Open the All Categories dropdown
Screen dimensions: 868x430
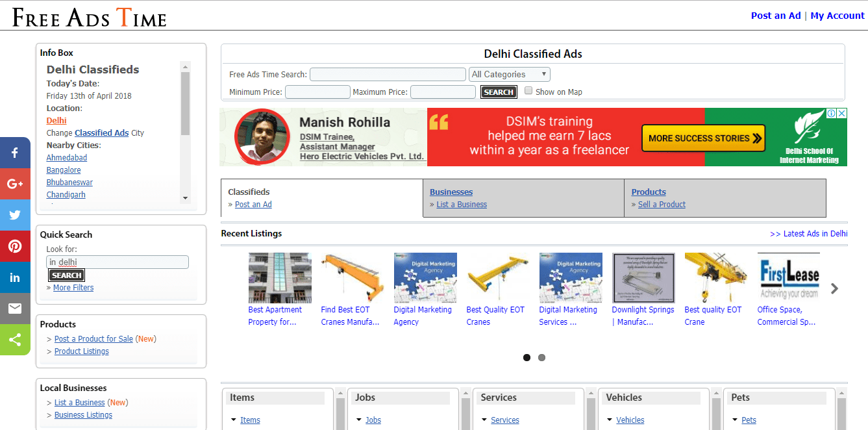(x=509, y=74)
